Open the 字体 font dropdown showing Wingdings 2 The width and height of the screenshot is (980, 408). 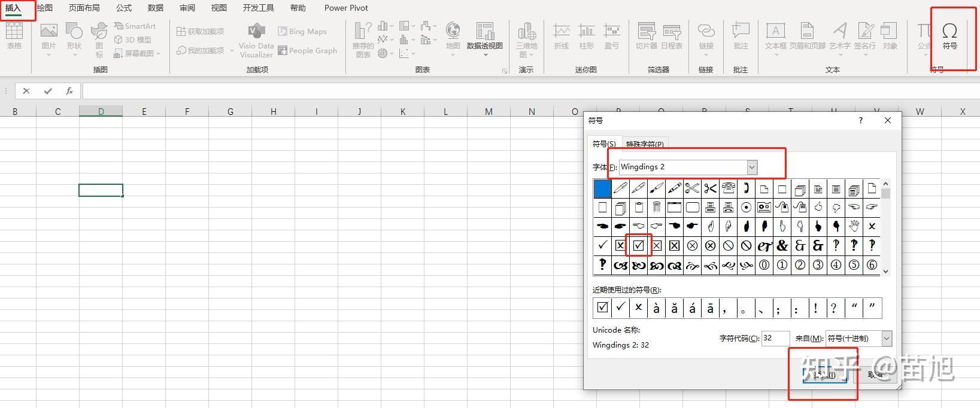[752, 168]
